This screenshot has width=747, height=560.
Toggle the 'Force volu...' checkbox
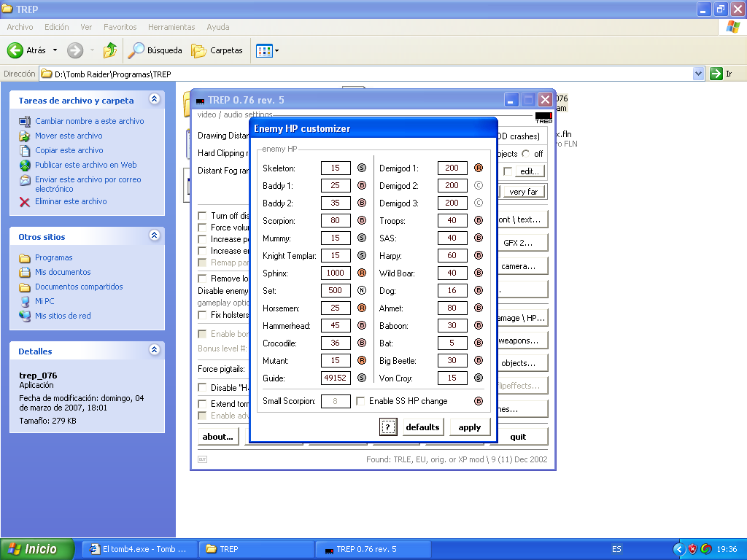pos(202,227)
